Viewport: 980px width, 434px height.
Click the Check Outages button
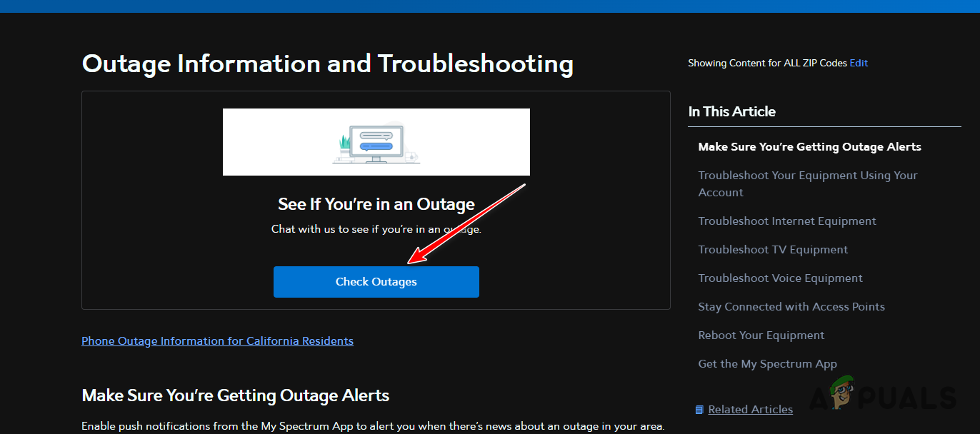(376, 281)
